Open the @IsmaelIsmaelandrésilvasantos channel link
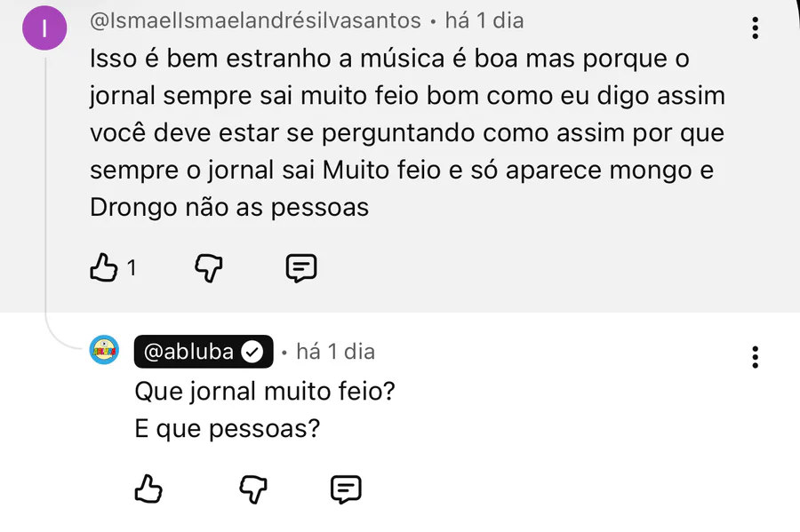 tap(254, 20)
